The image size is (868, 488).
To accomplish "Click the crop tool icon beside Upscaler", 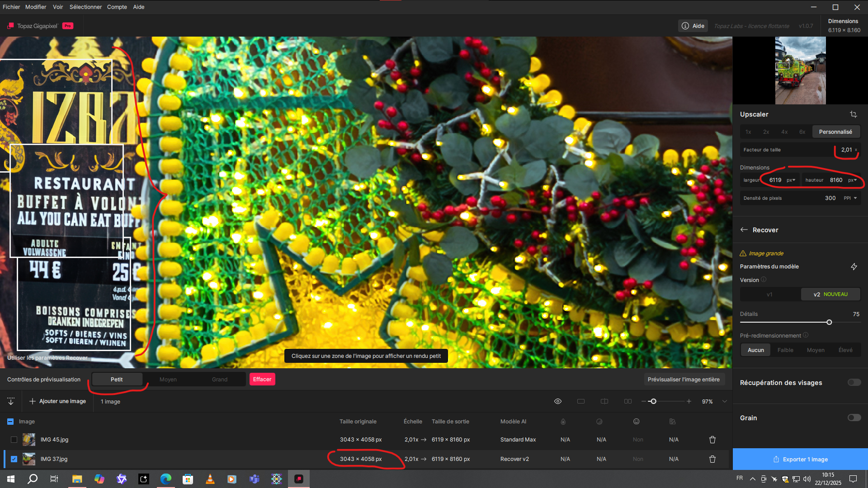I will coord(853,114).
